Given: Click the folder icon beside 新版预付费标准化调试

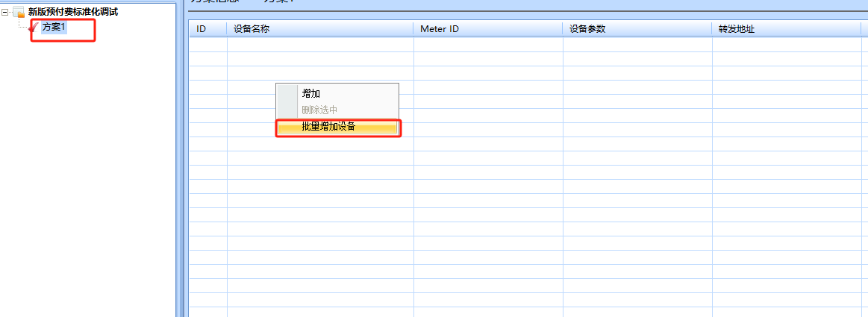Looking at the screenshot, I should pos(19,13).
